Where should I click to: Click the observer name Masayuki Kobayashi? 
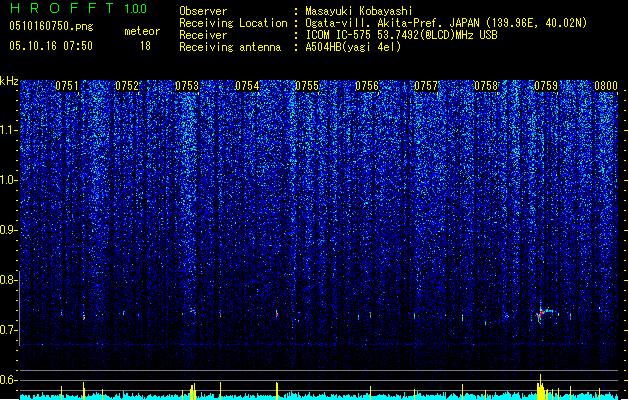click(x=359, y=11)
